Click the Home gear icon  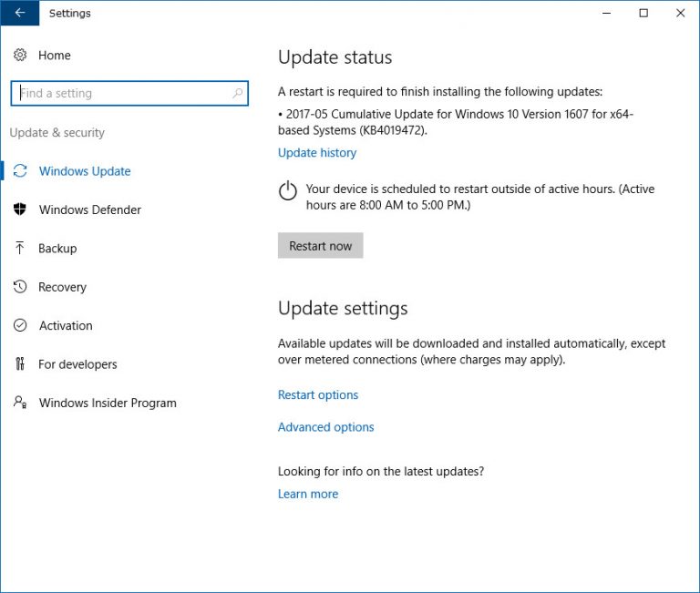tap(20, 55)
